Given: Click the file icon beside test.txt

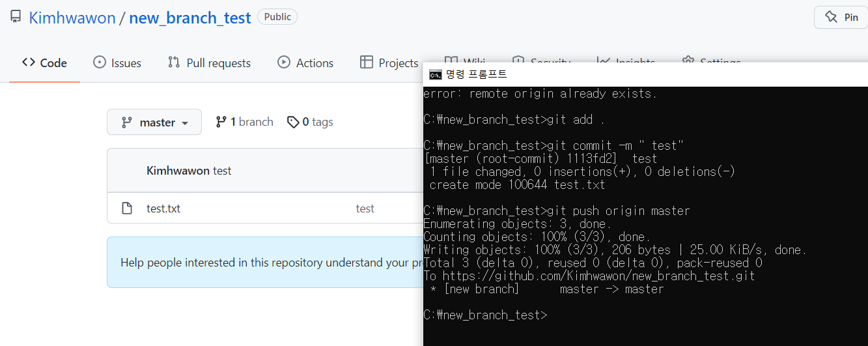Looking at the screenshot, I should point(128,209).
